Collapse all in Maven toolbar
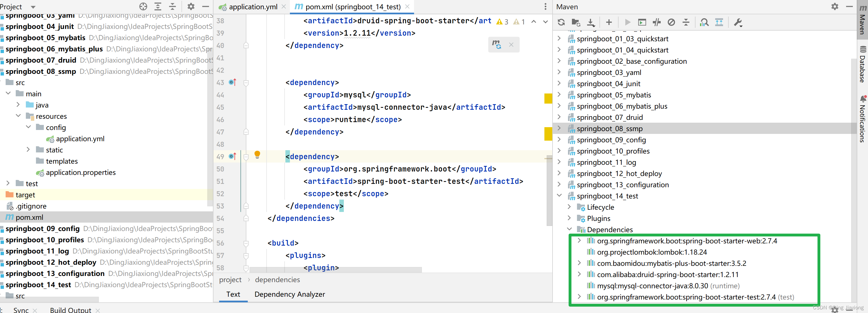Screen dimensions: 868x313 point(686,22)
